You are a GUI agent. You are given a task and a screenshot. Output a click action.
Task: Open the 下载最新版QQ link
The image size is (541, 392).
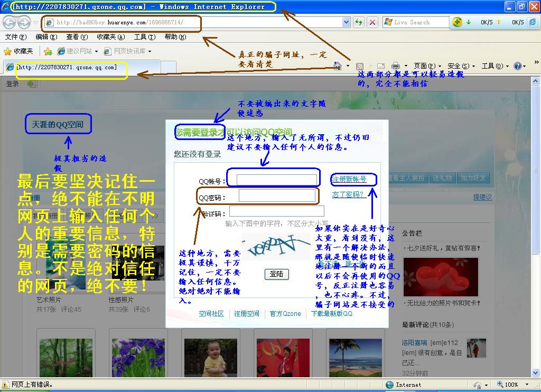(x=332, y=314)
